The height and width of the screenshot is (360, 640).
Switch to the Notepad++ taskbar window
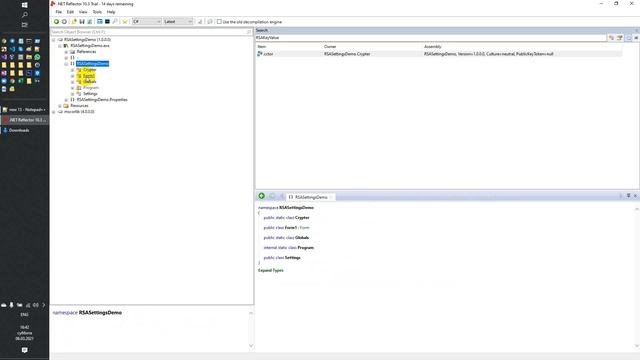click(24, 109)
